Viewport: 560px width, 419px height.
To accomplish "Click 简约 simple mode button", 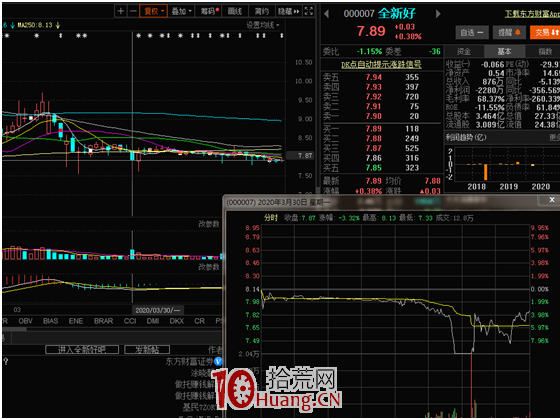I will click(x=261, y=11).
